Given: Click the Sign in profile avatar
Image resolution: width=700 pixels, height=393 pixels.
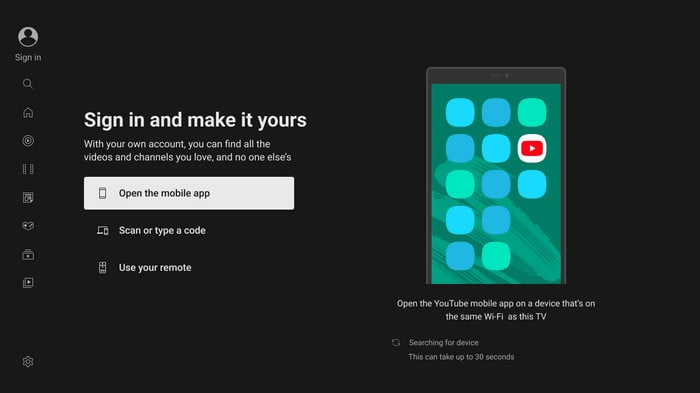Looking at the screenshot, I should tap(28, 37).
